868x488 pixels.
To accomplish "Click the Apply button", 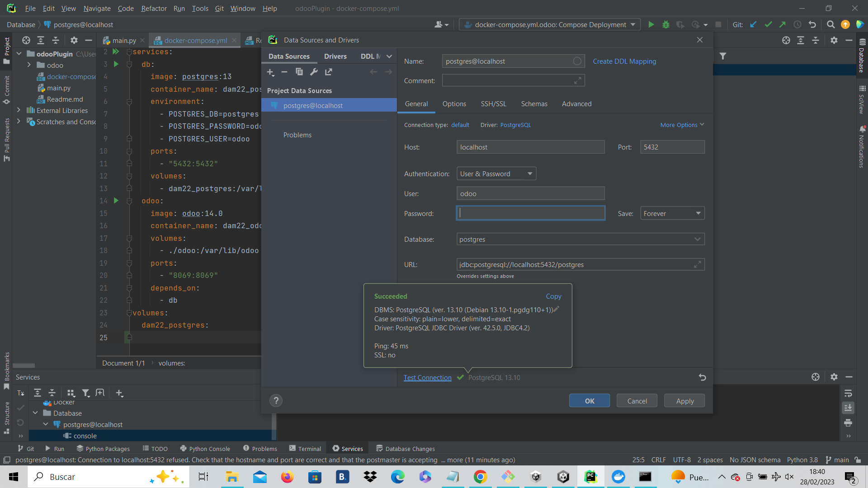I will coord(684,400).
